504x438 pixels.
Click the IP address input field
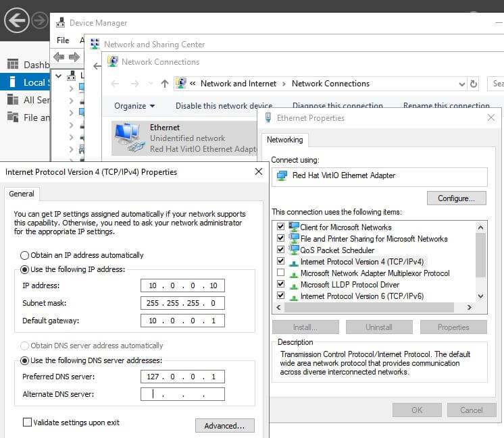[x=182, y=285]
